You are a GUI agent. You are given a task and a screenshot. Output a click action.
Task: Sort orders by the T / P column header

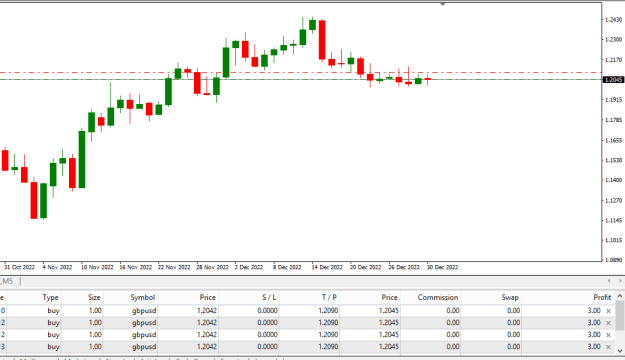(x=329, y=297)
